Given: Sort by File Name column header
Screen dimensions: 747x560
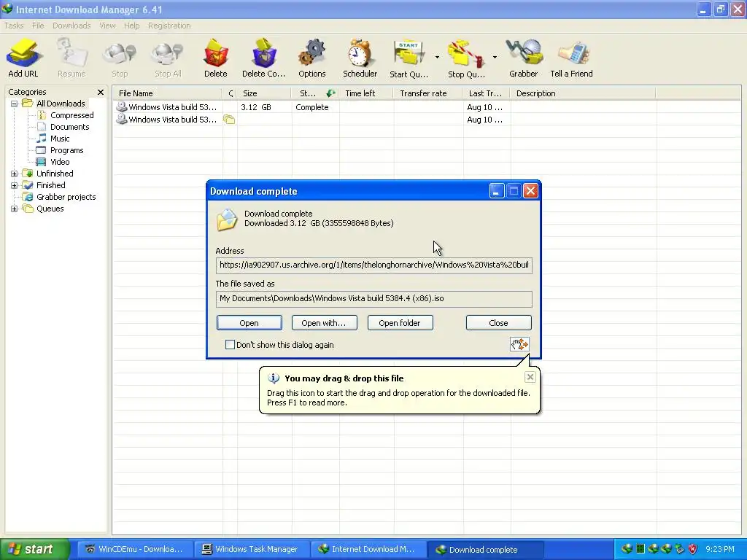Looking at the screenshot, I should point(167,93).
